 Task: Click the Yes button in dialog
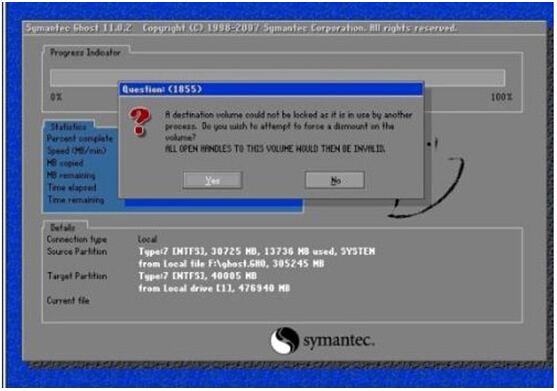(x=212, y=180)
